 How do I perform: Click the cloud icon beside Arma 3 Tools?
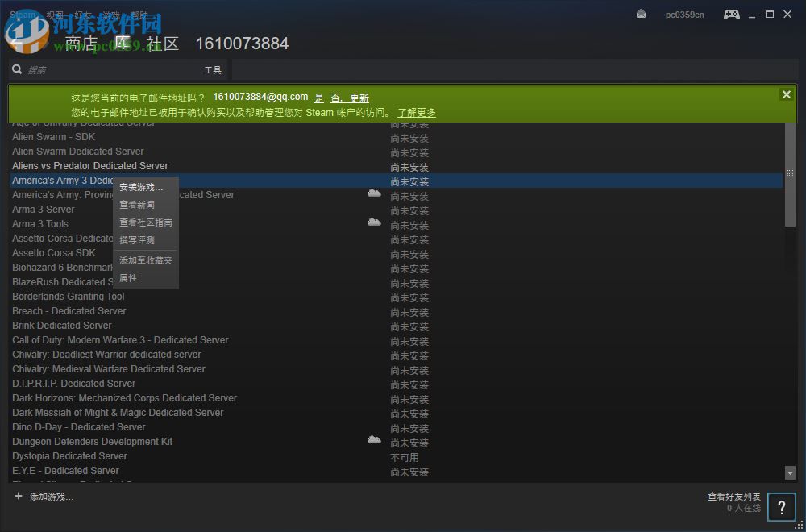[x=374, y=222]
